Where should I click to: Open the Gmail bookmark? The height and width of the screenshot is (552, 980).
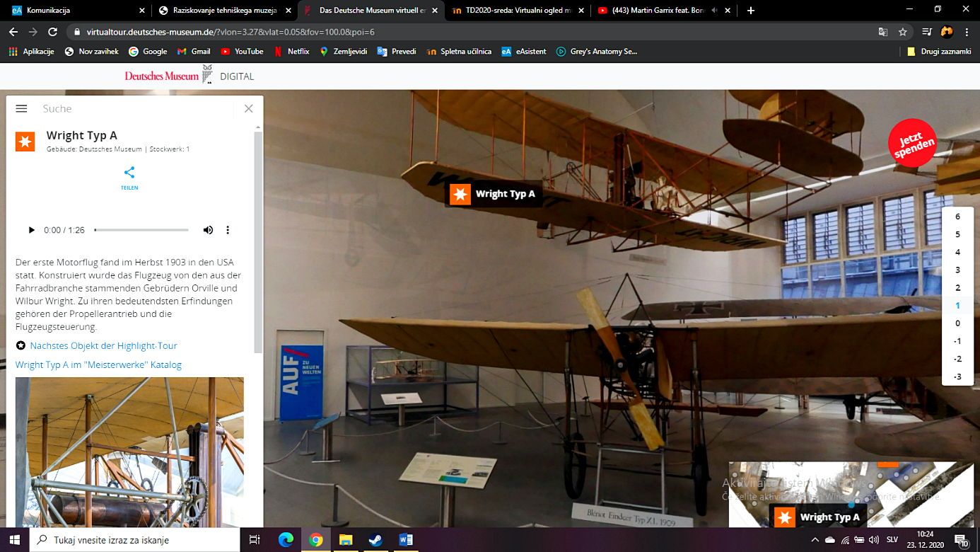[194, 51]
